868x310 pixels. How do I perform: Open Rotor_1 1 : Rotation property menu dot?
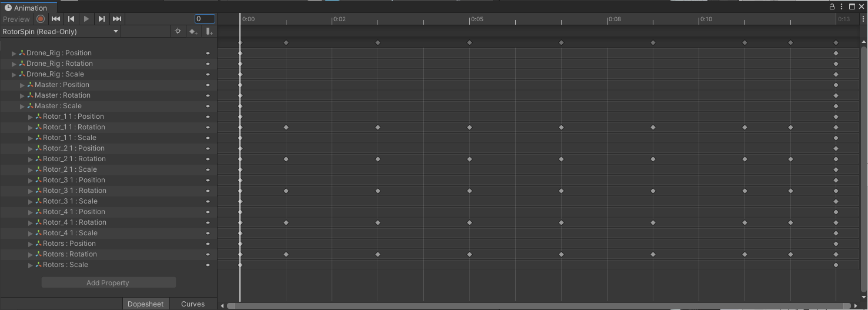(208, 127)
